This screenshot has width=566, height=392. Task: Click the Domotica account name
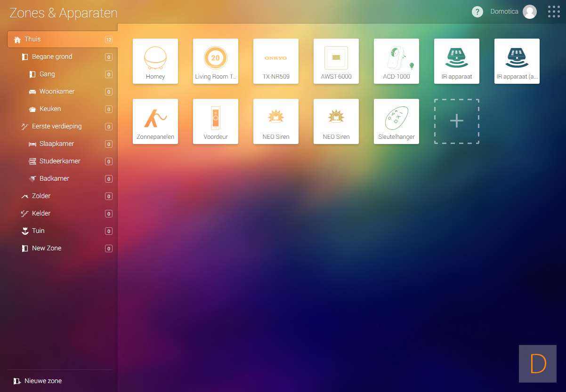point(504,12)
